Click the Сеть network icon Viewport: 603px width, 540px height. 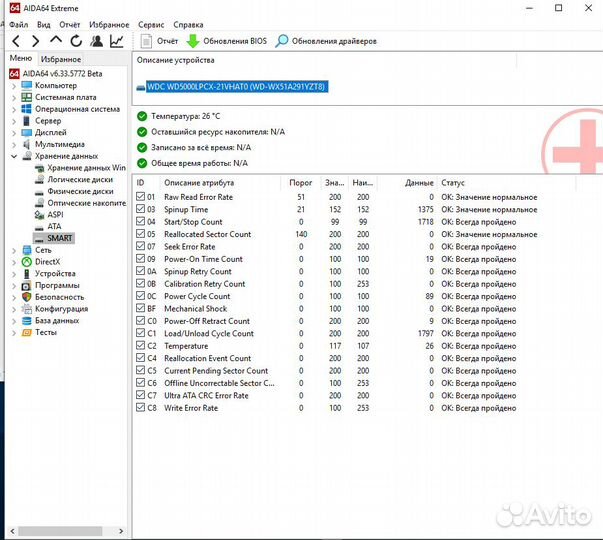click(x=27, y=250)
